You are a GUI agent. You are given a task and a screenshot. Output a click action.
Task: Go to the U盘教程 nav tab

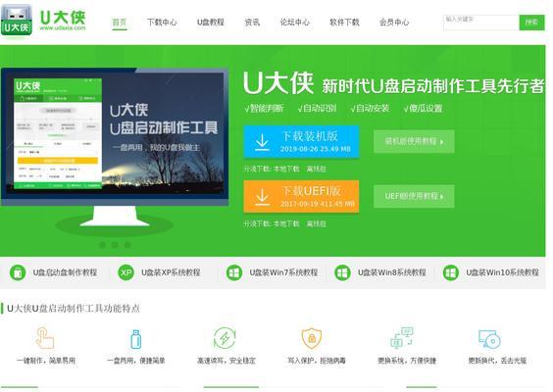pyautogui.click(x=211, y=23)
